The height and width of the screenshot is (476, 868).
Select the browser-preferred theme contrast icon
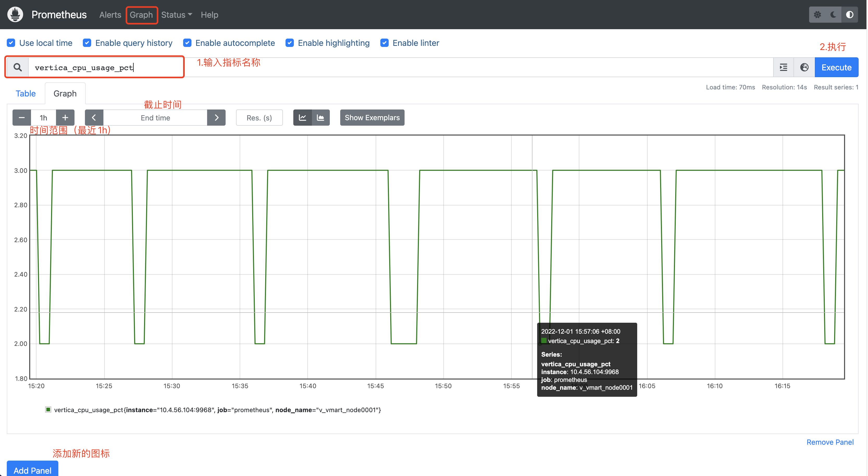[850, 15]
